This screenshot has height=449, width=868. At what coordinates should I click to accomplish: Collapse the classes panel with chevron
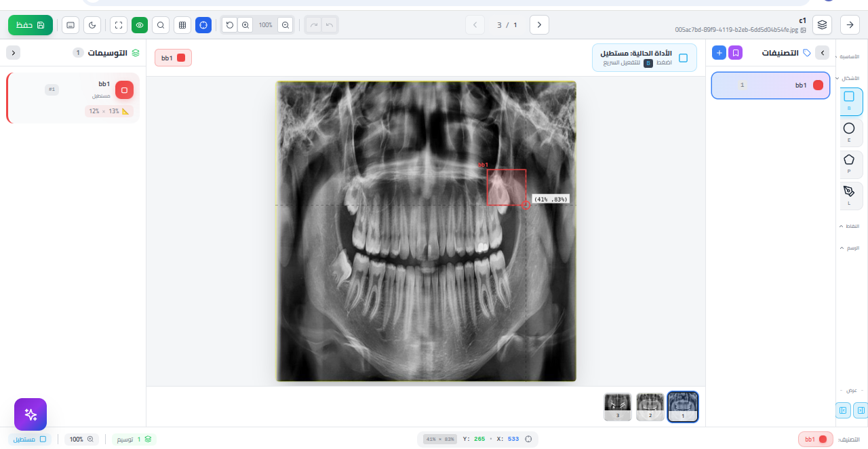click(822, 53)
